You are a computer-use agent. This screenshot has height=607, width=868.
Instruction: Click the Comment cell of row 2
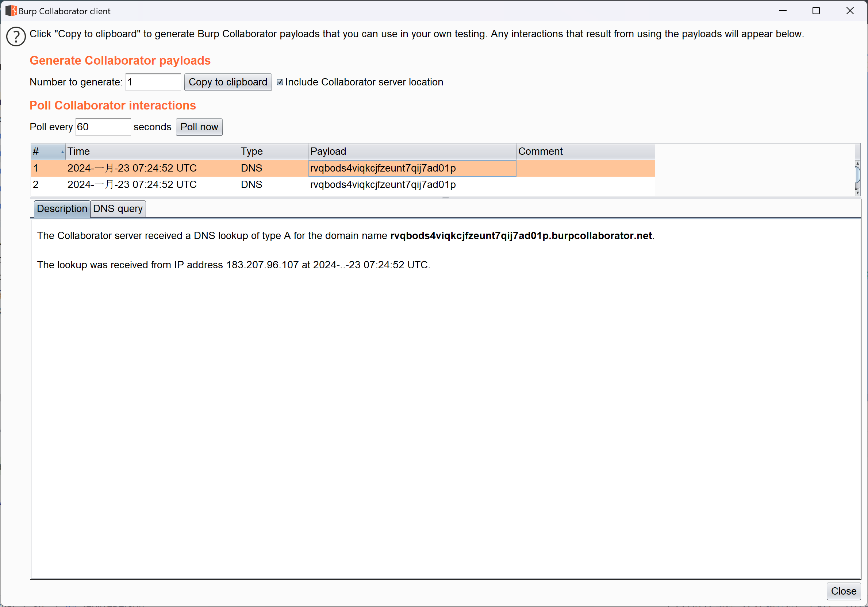coord(585,184)
